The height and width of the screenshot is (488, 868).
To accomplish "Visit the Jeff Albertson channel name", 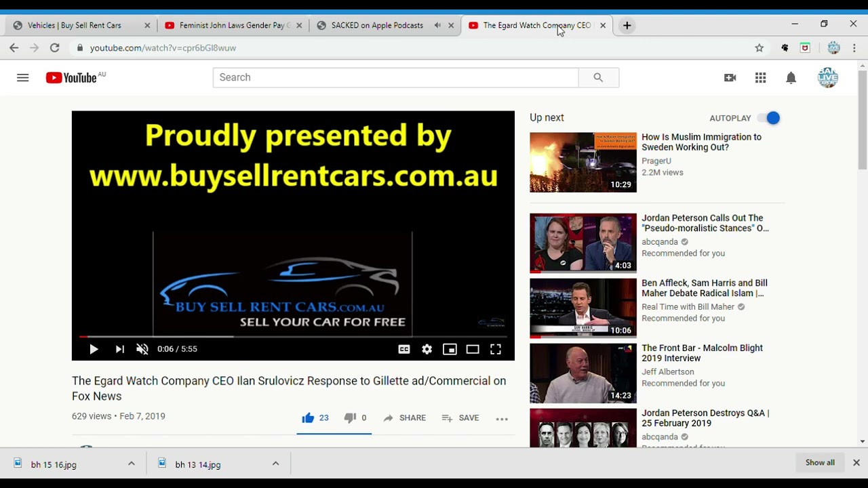I will click(x=668, y=371).
